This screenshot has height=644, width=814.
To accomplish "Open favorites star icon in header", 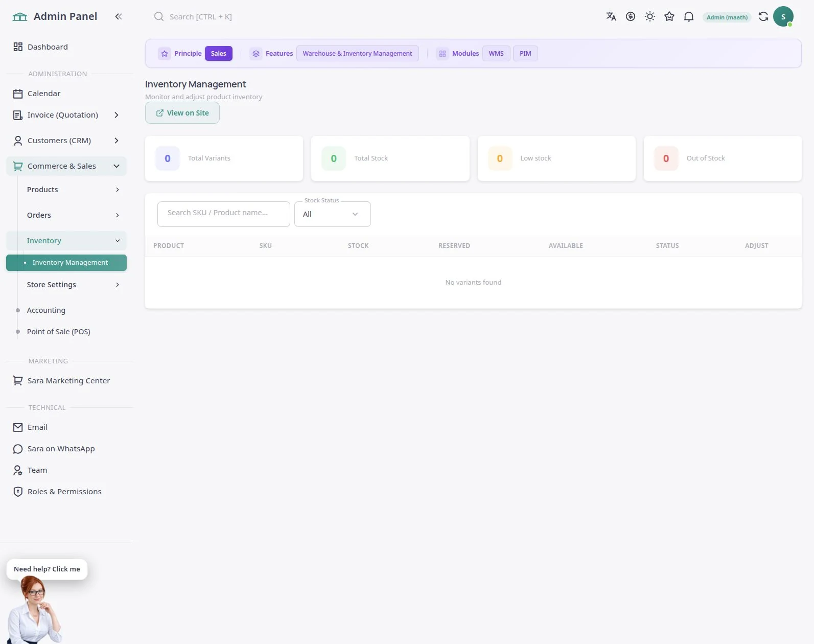I will [x=669, y=16].
